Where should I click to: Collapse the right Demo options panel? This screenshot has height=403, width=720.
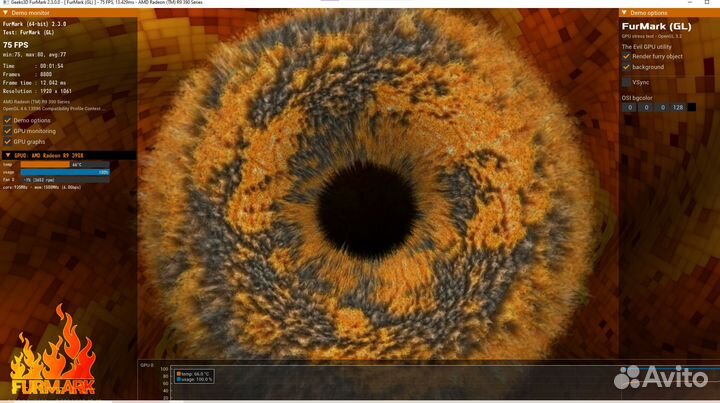(x=624, y=13)
